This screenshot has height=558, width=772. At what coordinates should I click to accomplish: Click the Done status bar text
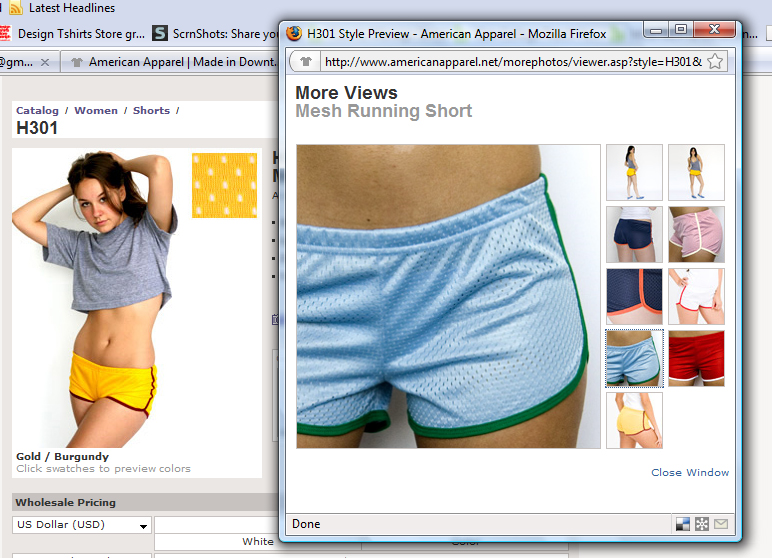(306, 524)
